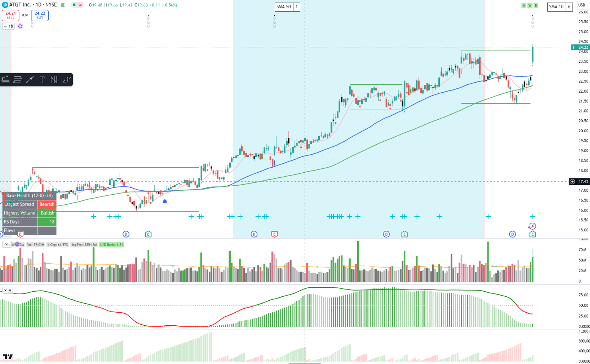
Task: Click the O19.48 open value
Action: click(96, 5)
